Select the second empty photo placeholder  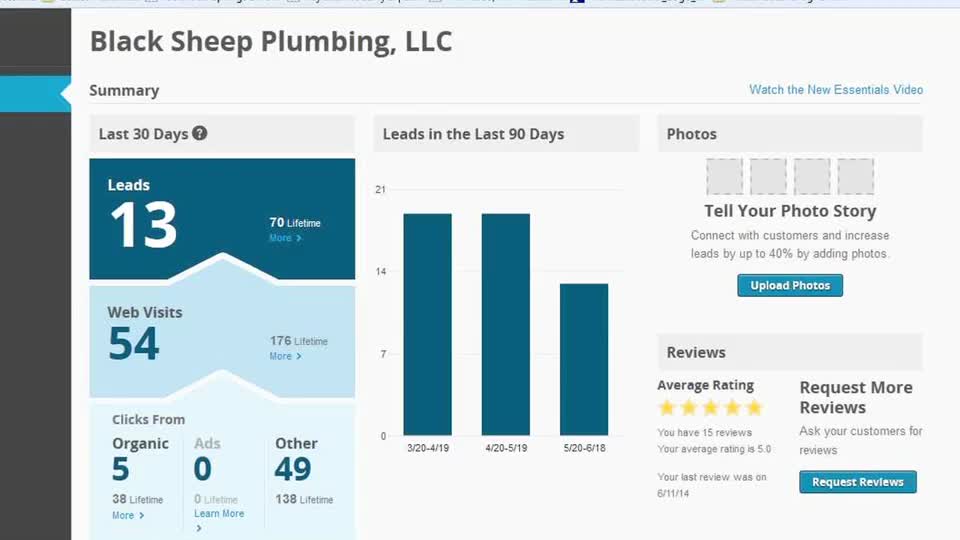point(768,176)
